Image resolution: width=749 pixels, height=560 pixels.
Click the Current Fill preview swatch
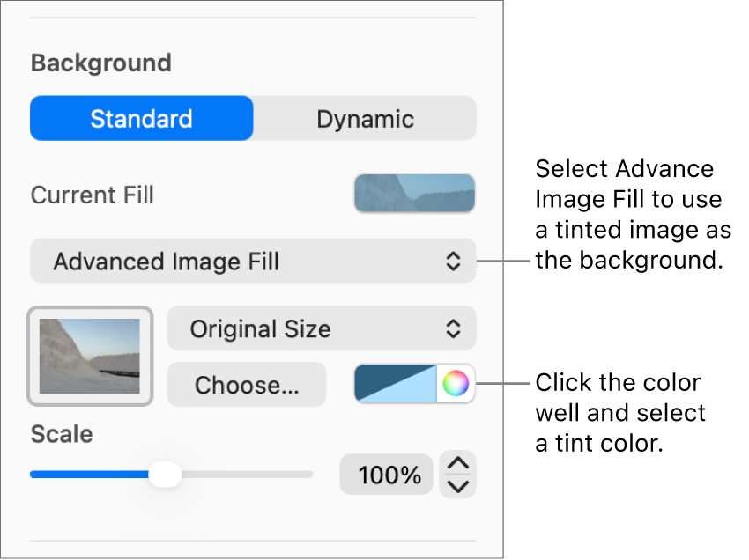tap(413, 193)
